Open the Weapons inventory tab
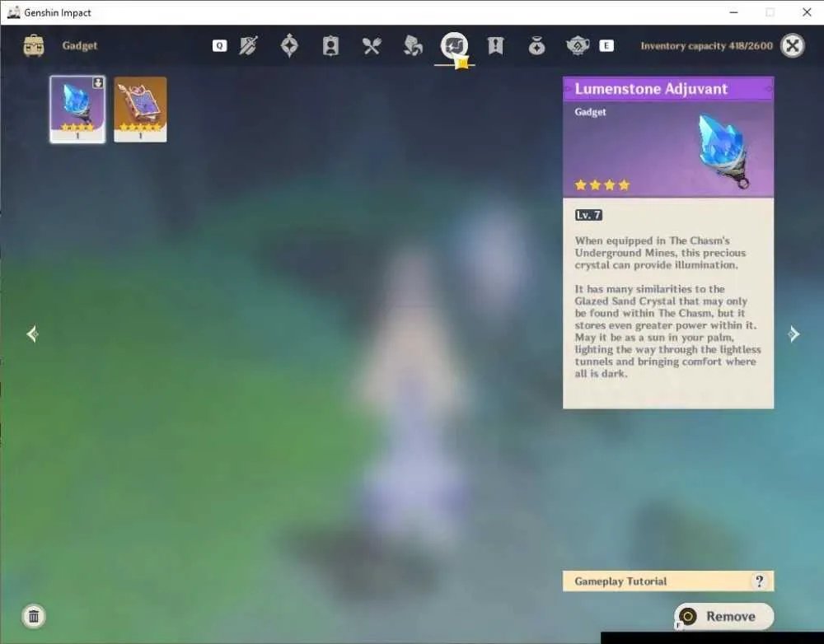824x644 pixels. pyautogui.click(x=248, y=45)
